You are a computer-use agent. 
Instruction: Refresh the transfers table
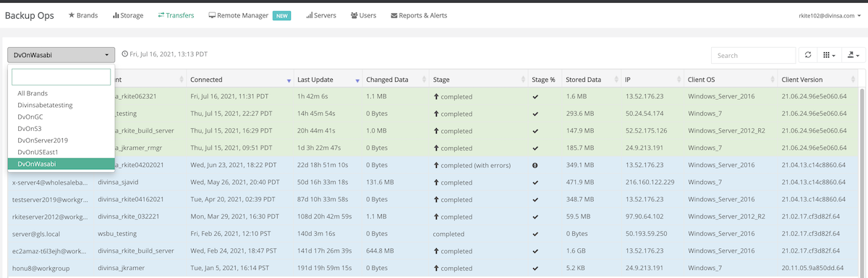(807, 55)
